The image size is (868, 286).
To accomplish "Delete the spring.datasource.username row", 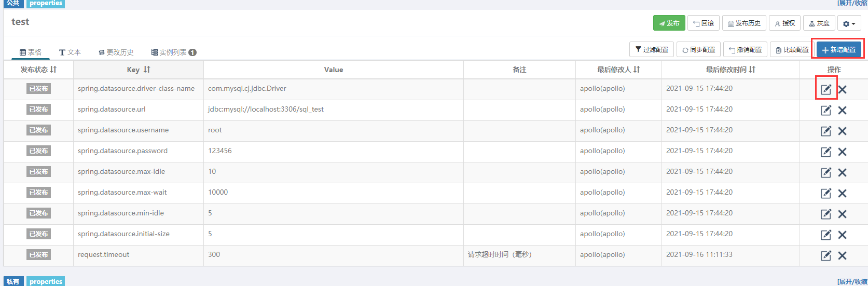I will point(842,131).
